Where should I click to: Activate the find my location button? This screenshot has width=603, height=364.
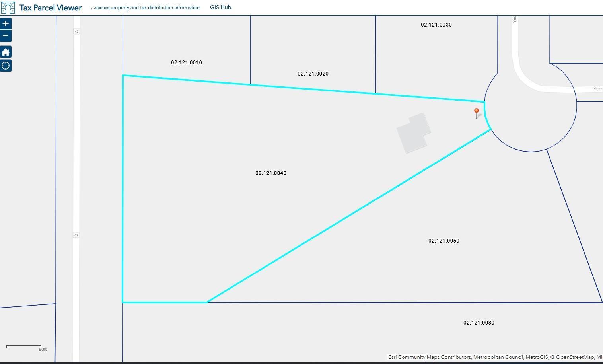click(x=6, y=66)
